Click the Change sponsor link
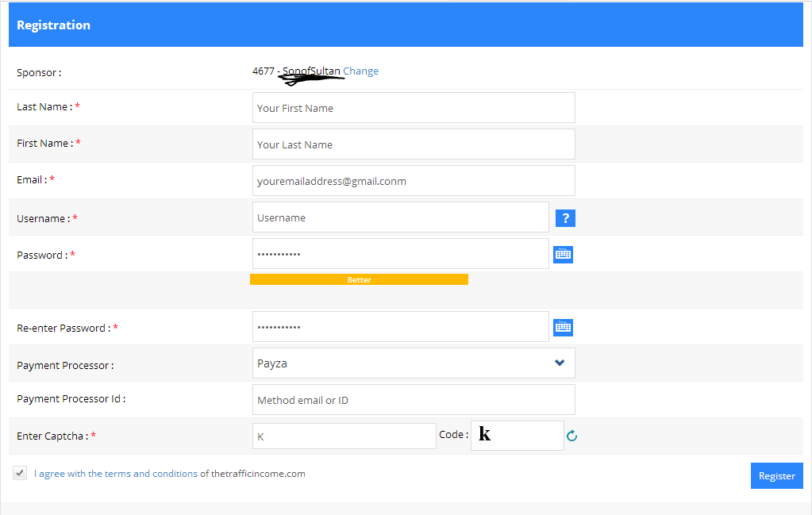This screenshot has height=515, width=812. [360, 71]
